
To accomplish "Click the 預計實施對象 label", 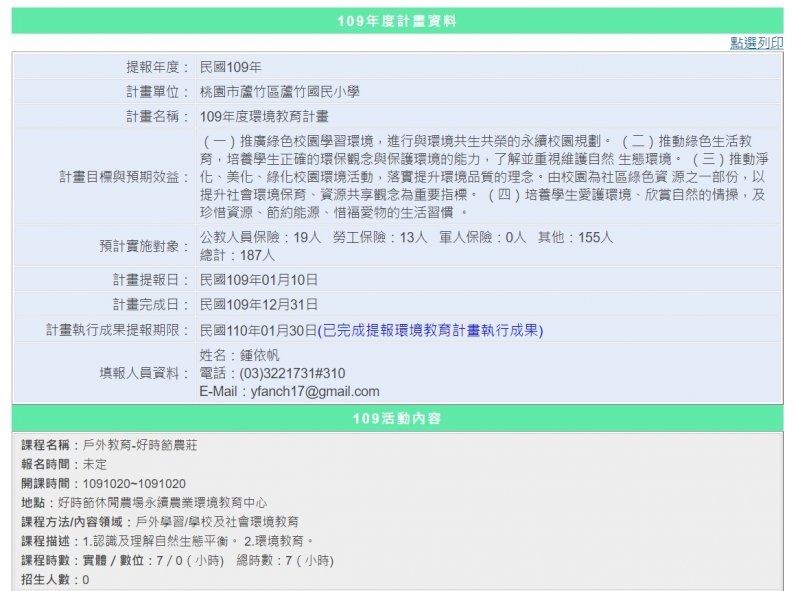I will click(144, 246).
